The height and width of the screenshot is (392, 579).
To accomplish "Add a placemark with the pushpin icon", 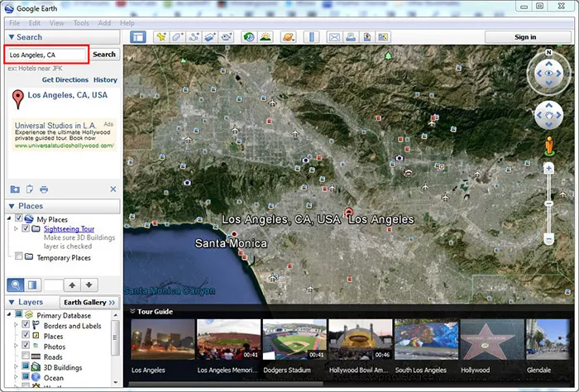I will [161, 37].
